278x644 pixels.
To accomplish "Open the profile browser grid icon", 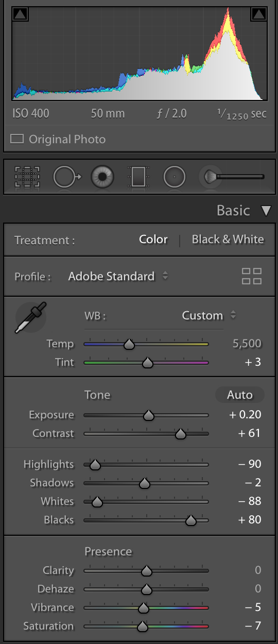I will [252, 276].
